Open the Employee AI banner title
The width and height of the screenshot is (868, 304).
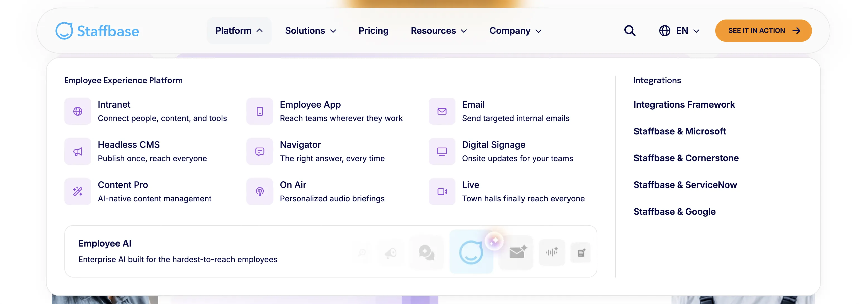click(x=105, y=243)
